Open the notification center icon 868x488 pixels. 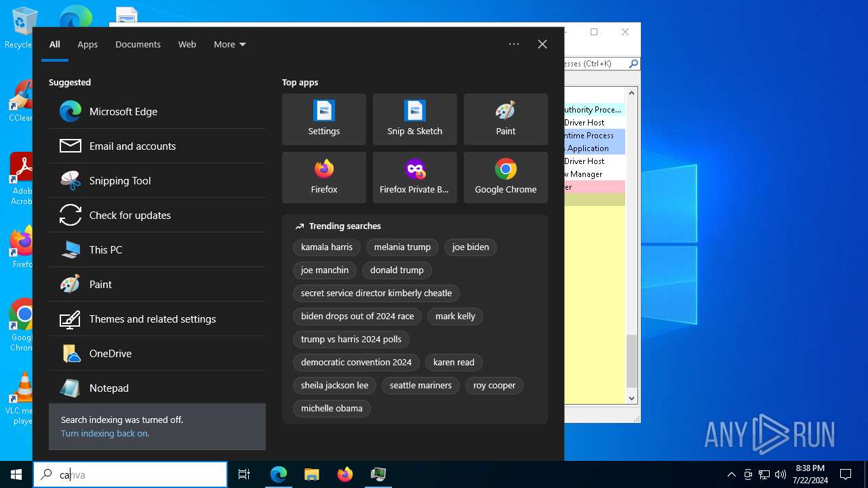point(846,474)
